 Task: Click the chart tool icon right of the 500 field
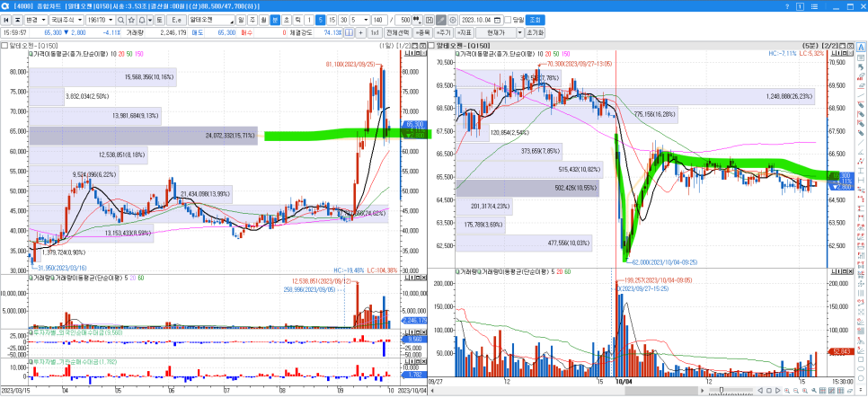(418, 20)
